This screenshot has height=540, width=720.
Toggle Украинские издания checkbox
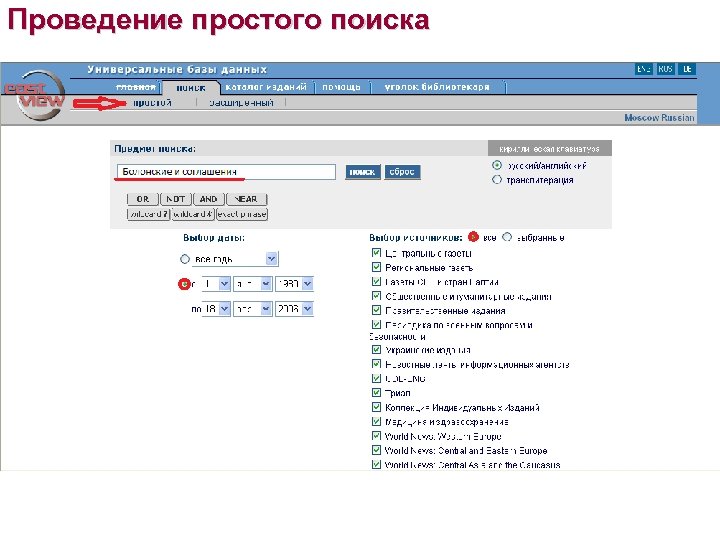(x=376, y=349)
